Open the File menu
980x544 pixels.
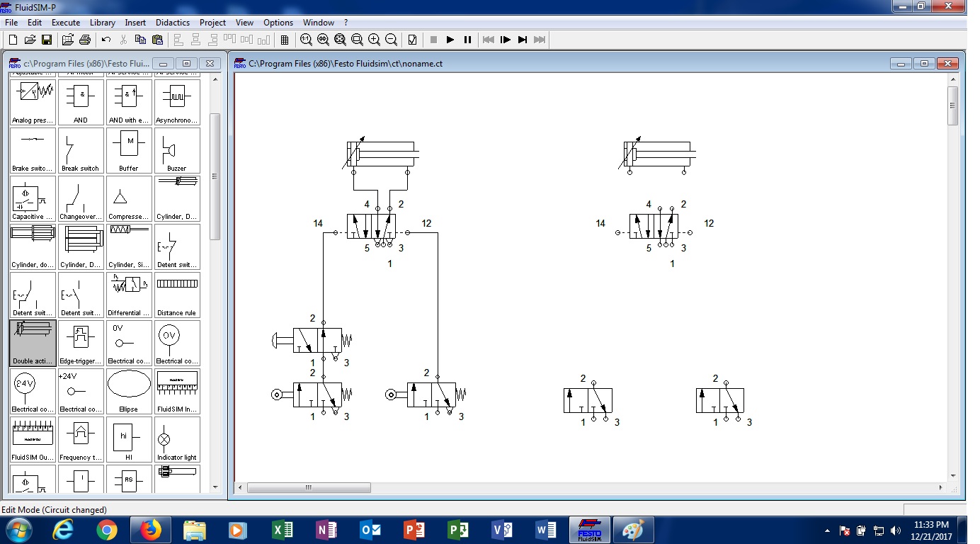click(11, 23)
